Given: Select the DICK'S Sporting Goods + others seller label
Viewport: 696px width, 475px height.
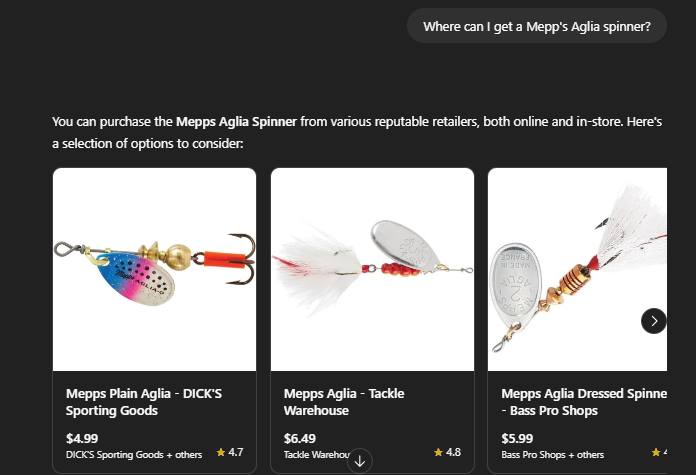Looking at the screenshot, I should coord(133,454).
